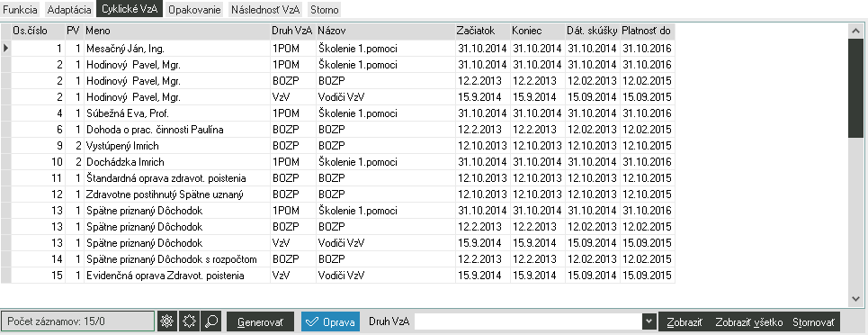Click Os.číslo 14 cell
The image size is (868, 335).
click(38, 259)
